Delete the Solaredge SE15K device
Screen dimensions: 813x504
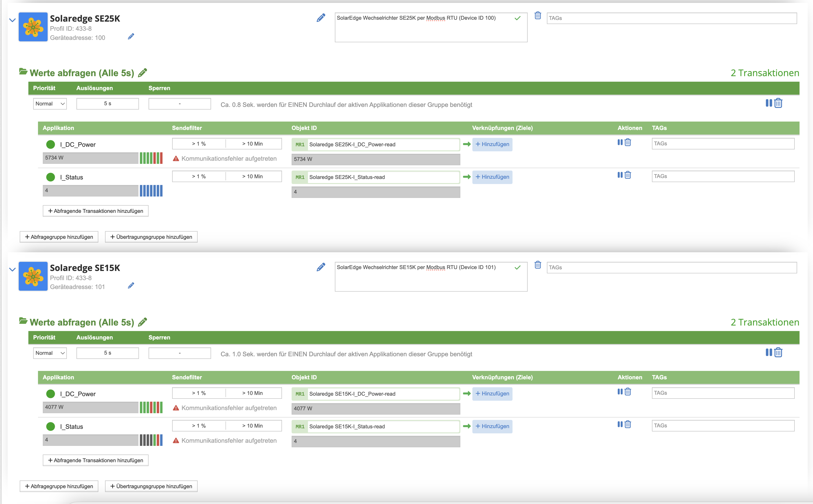click(x=538, y=265)
